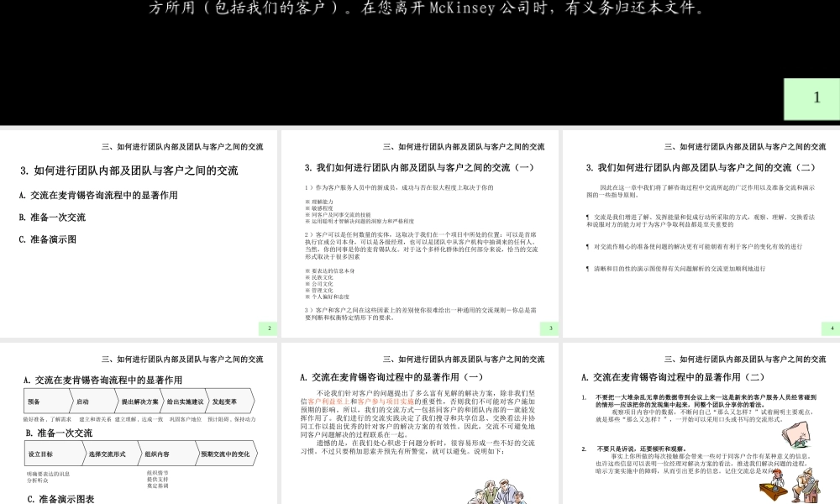The image size is (840, 504).
Task: Click the 选择交流形式 chevron shape
Action: pyautogui.click(x=108, y=454)
